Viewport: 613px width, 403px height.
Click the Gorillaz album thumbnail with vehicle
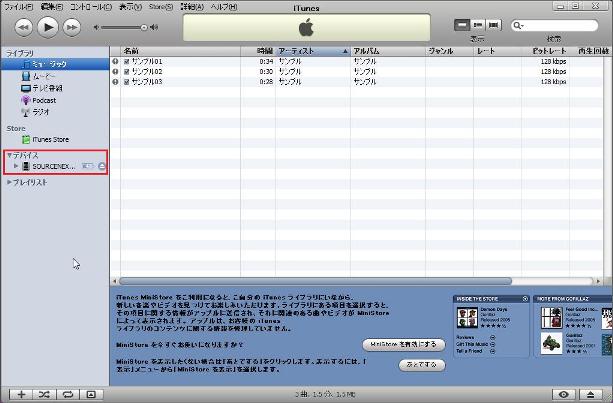[x=552, y=343]
